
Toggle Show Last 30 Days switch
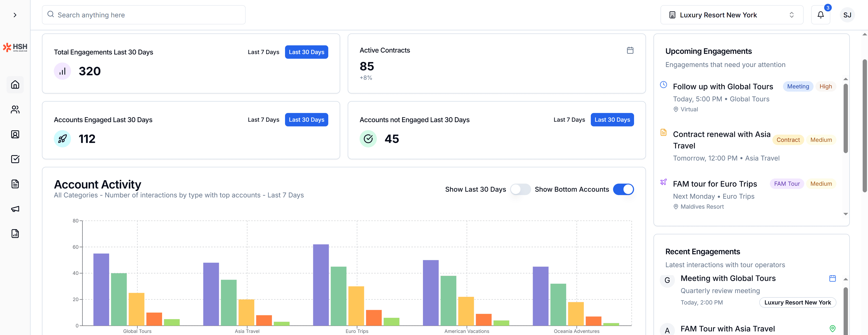520,189
